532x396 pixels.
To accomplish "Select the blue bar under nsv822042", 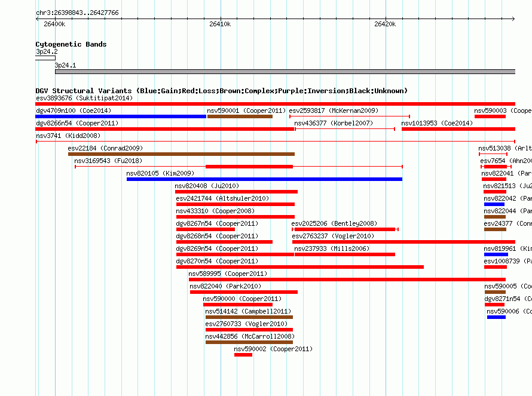I will click(x=494, y=204).
